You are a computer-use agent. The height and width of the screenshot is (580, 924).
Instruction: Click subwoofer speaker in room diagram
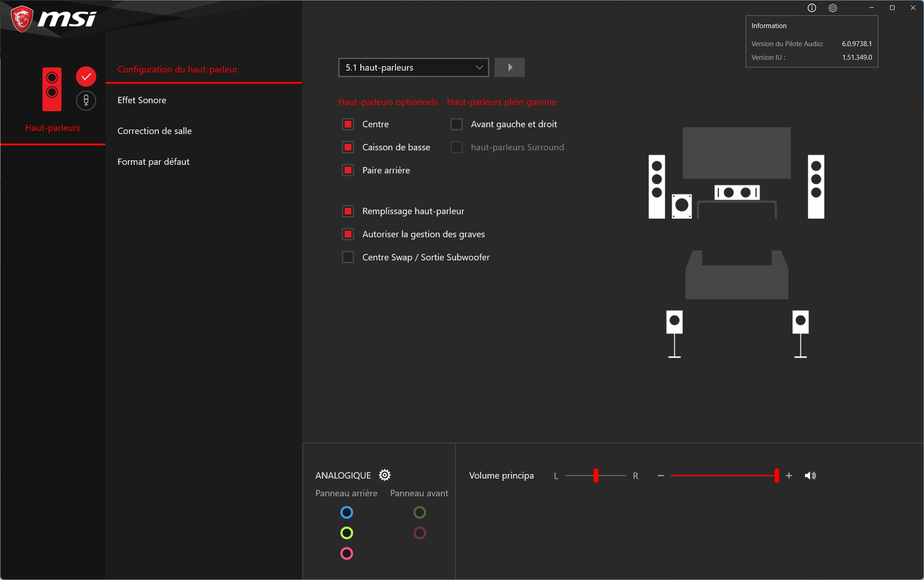click(x=681, y=206)
